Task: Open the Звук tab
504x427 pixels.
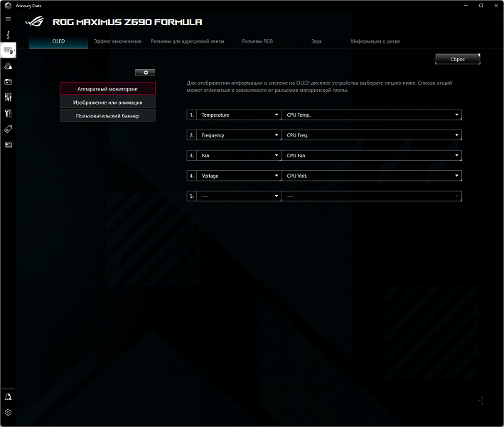Action: (316, 41)
